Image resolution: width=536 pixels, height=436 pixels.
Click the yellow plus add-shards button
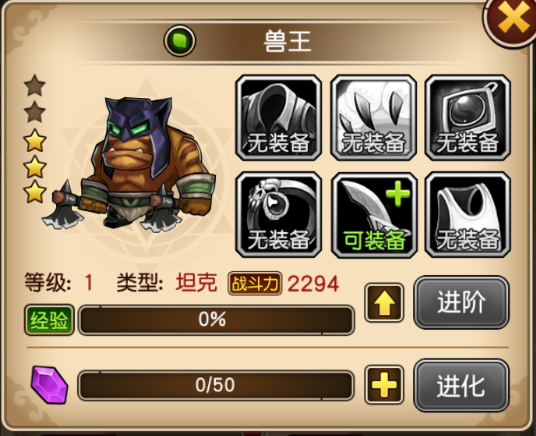tap(384, 385)
